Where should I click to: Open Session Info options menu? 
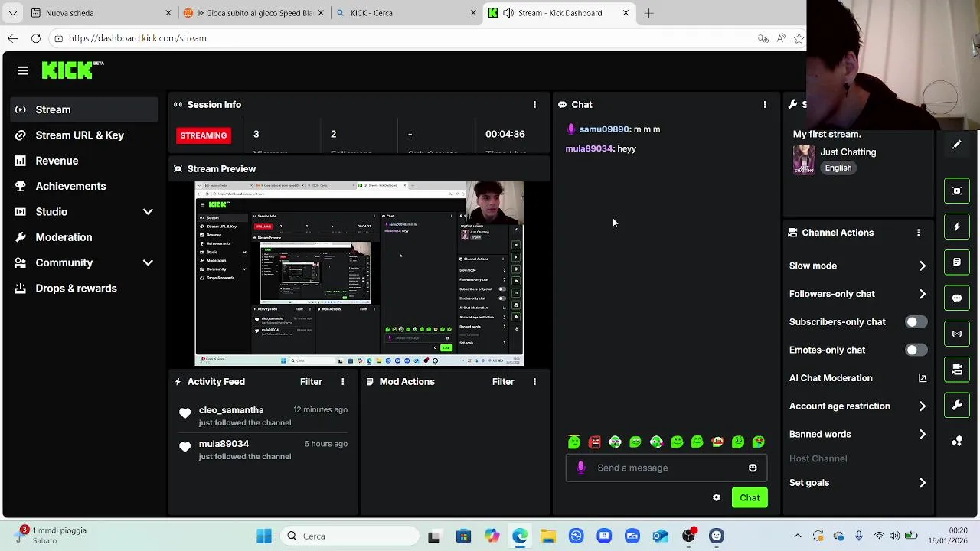[x=534, y=104]
